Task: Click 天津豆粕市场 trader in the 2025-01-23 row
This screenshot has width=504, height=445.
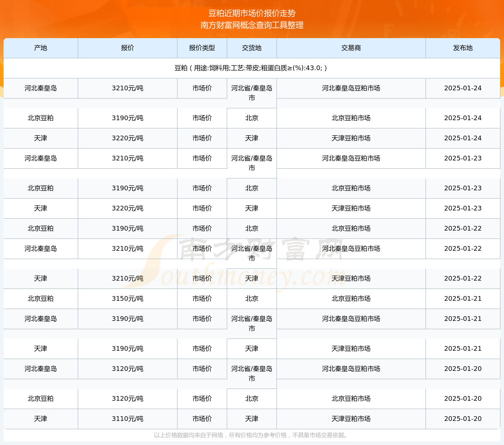Action: coord(351,208)
